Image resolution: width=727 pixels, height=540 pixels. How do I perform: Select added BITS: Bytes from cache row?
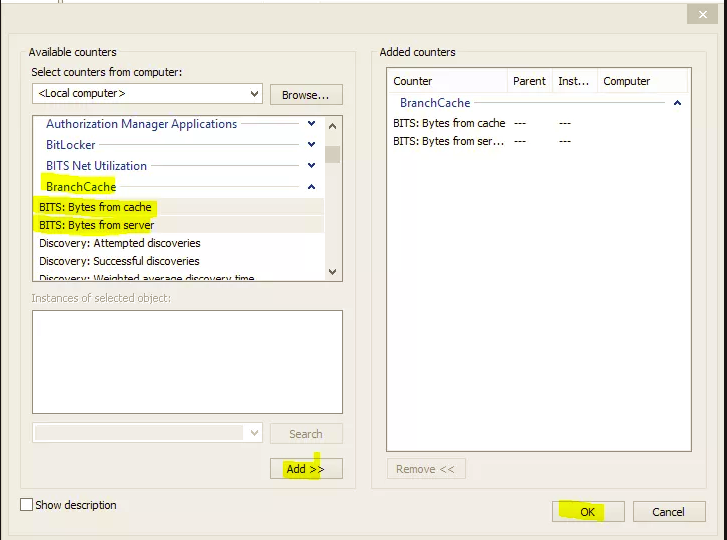click(x=539, y=123)
